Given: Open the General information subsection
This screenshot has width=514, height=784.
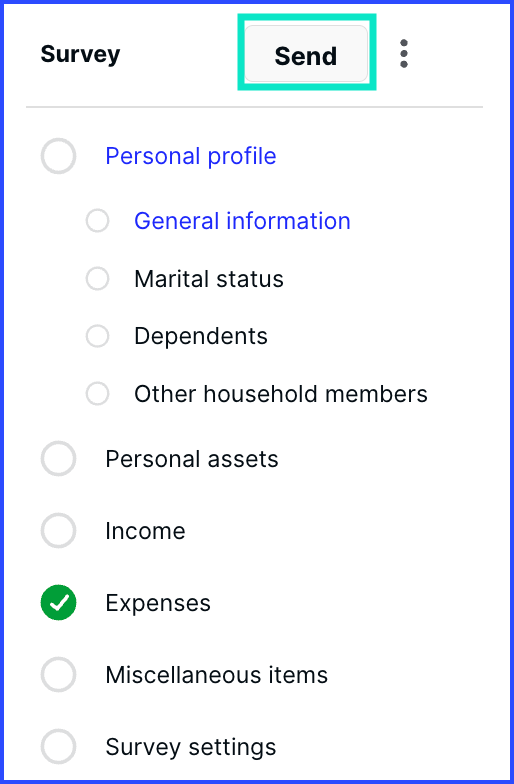Looking at the screenshot, I should point(242,220).
